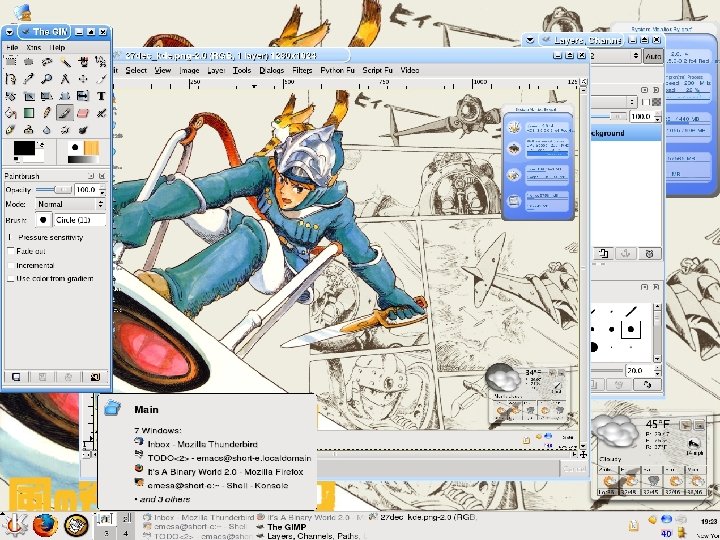Select the Scale tool
The height and width of the screenshot is (540, 720).
[28, 96]
